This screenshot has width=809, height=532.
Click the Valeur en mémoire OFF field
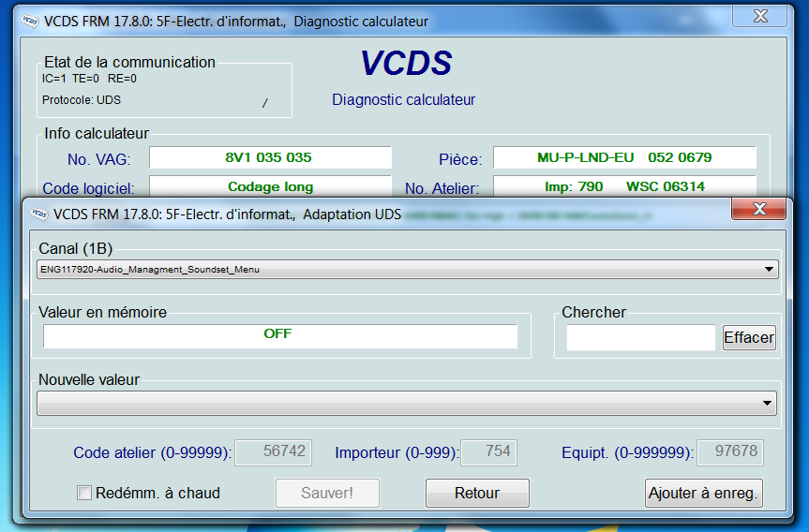click(279, 334)
